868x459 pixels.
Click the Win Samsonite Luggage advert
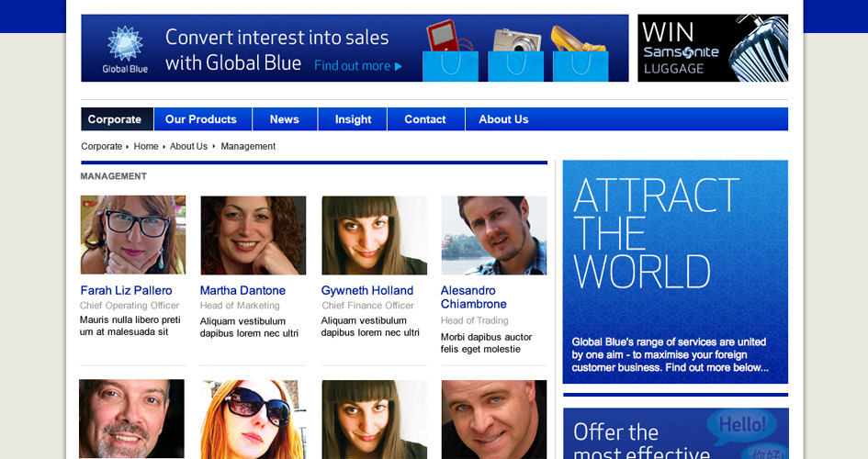coord(713,48)
